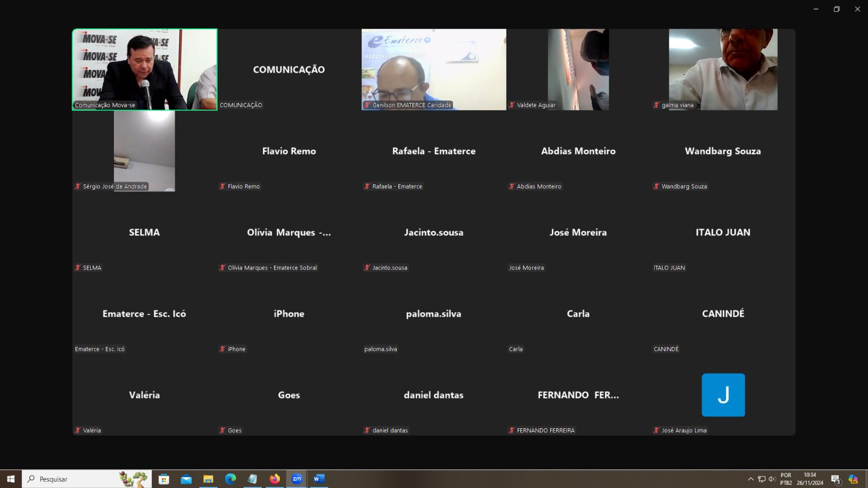
Task: Expand hidden system tray icons chevron
Action: (x=751, y=479)
